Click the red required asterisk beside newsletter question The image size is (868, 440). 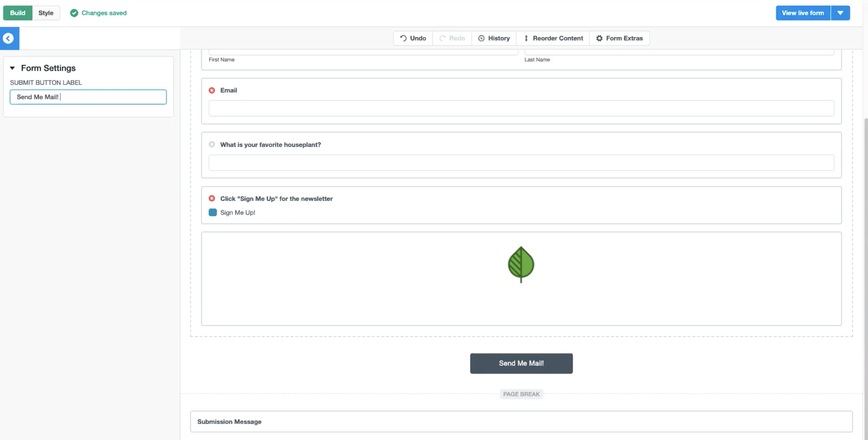point(212,199)
